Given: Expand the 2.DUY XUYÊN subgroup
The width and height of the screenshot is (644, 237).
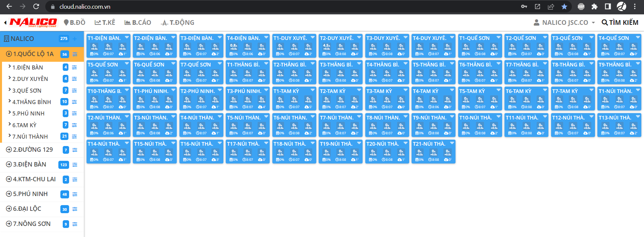Looking at the screenshot, I should (x=10, y=78).
